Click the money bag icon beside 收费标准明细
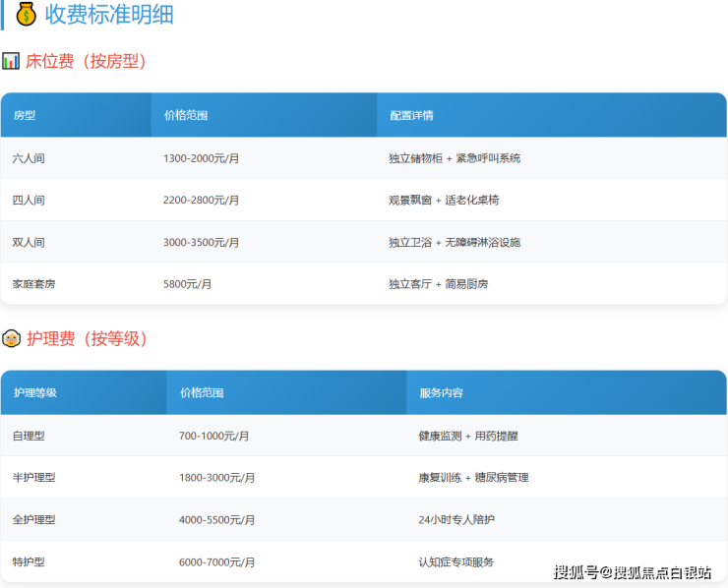The image size is (728, 588). click(x=26, y=14)
